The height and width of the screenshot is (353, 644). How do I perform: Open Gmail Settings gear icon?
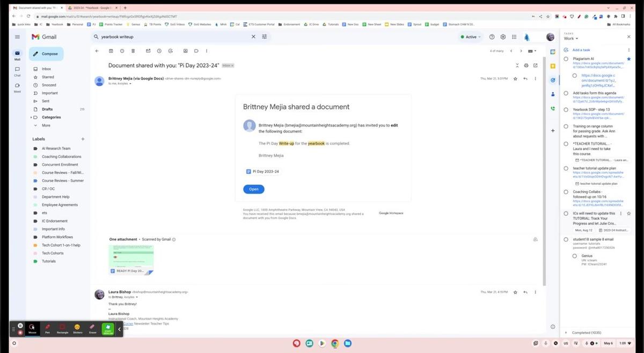coord(503,37)
